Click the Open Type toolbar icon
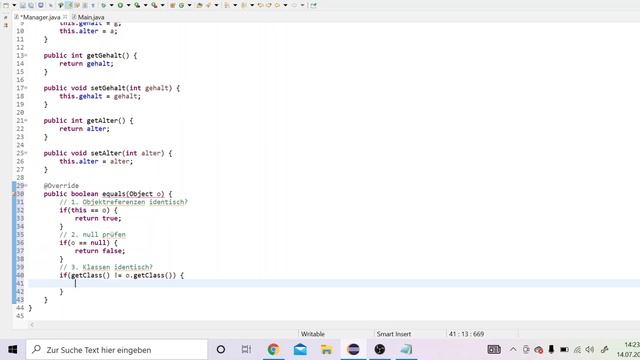 tap(199, 5)
